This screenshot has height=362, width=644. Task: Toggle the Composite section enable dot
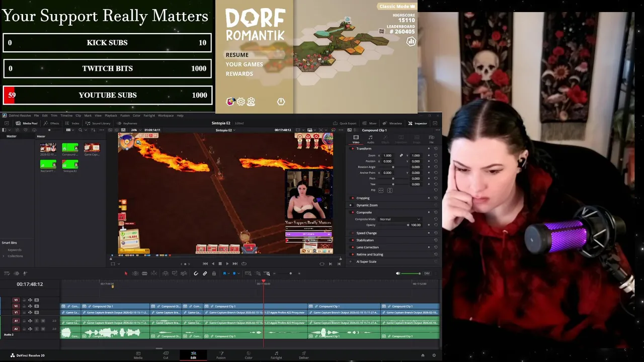352,212
